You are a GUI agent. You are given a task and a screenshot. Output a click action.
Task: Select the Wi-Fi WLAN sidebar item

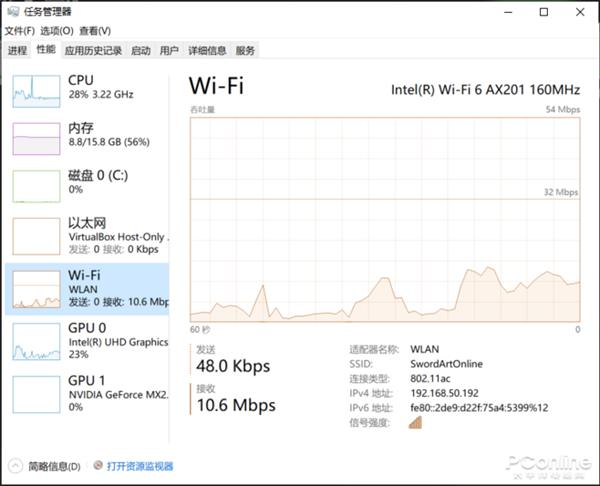[88, 288]
